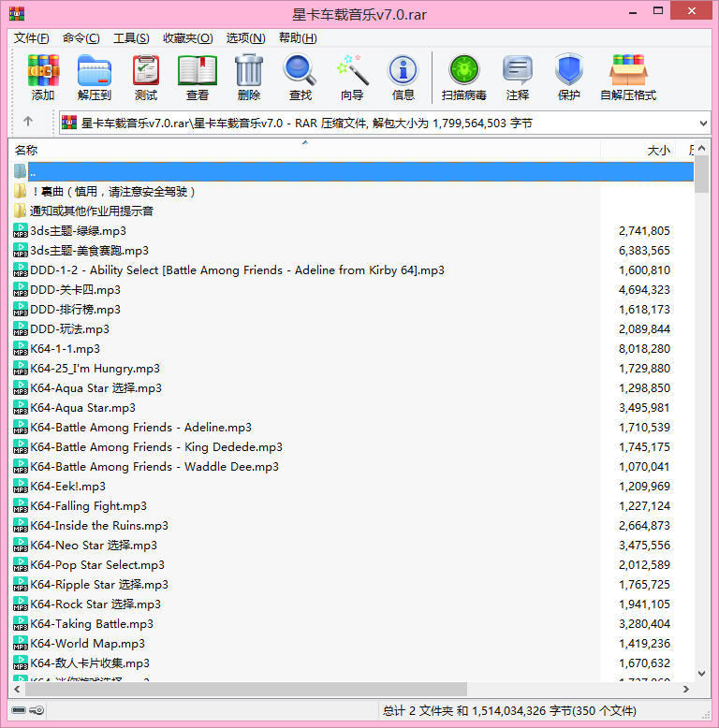Open the 工具(S) menu

point(131,38)
